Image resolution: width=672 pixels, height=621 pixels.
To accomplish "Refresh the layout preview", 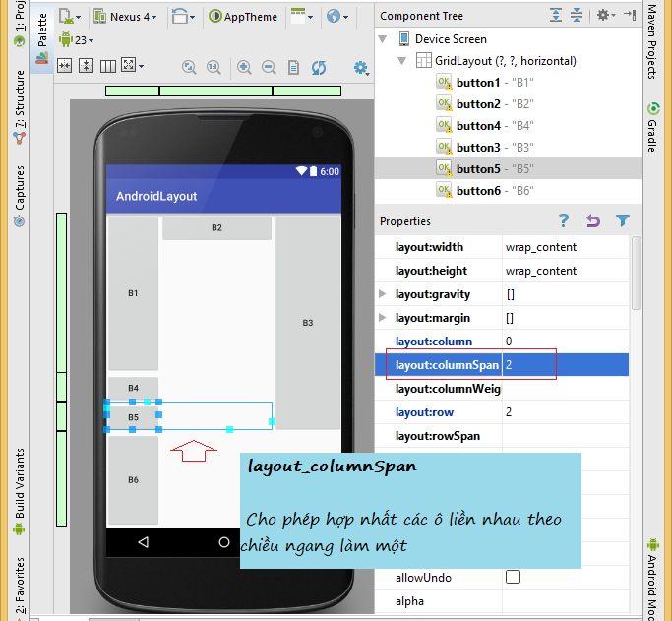I will point(319,67).
